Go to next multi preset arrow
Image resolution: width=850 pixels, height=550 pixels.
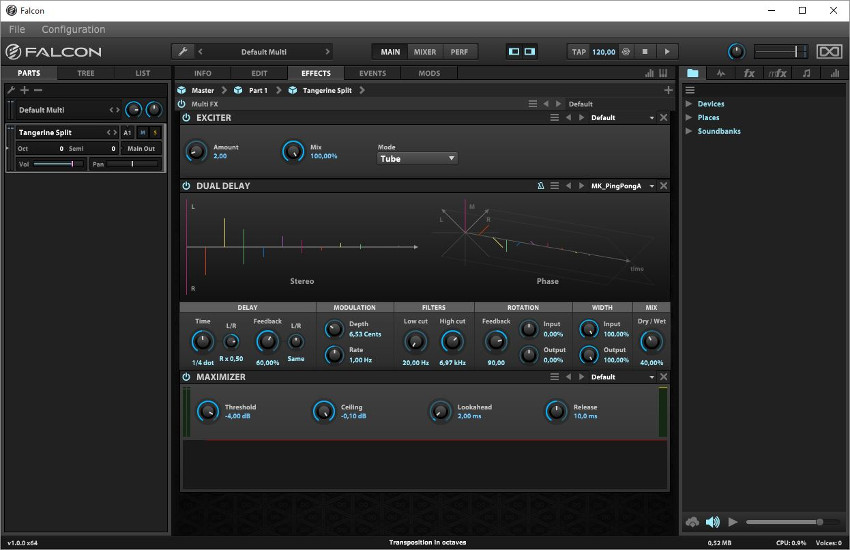[x=327, y=51]
